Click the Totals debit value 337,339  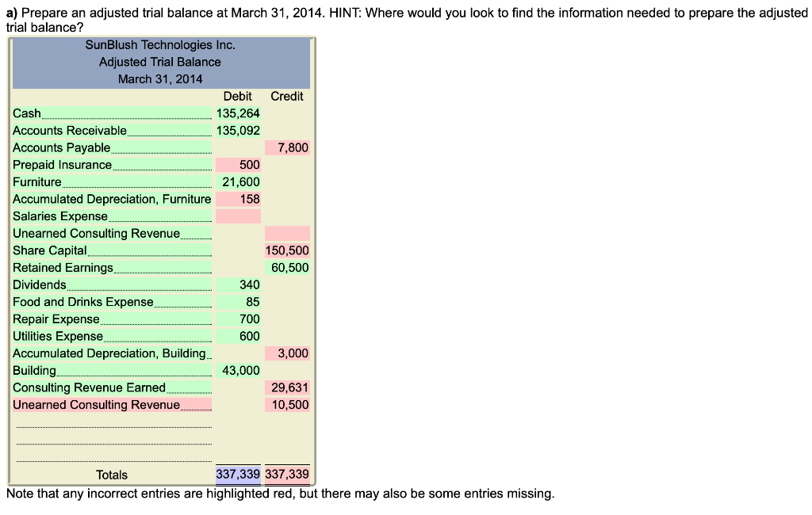coord(238,474)
